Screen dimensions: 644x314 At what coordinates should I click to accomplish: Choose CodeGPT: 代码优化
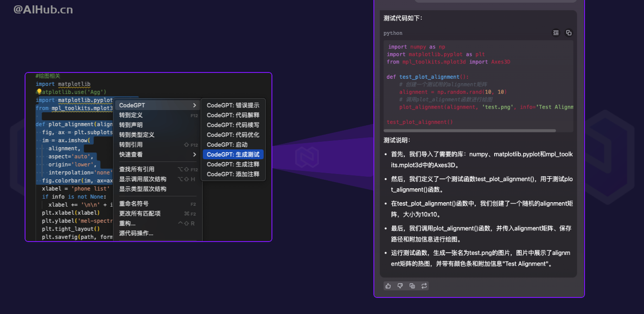click(233, 135)
